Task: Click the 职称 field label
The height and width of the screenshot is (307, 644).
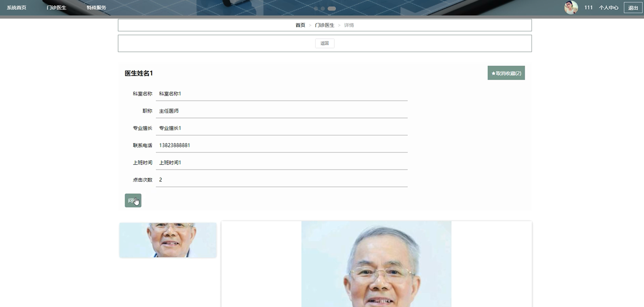Action: pyautogui.click(x=148, y=111)
